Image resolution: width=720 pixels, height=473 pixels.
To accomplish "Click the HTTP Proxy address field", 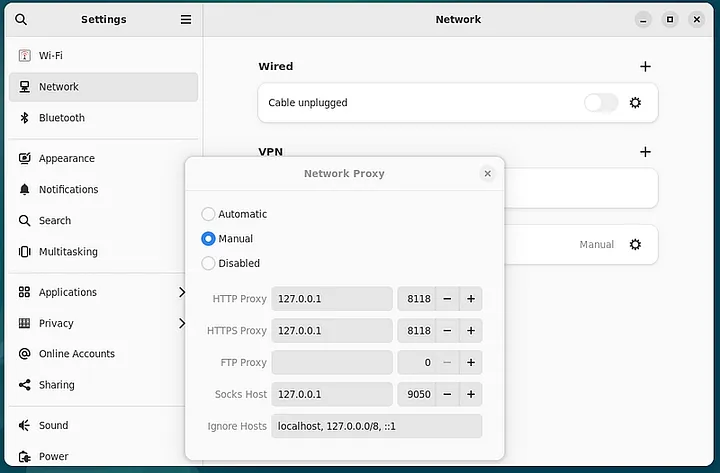I will pos(332,299).
